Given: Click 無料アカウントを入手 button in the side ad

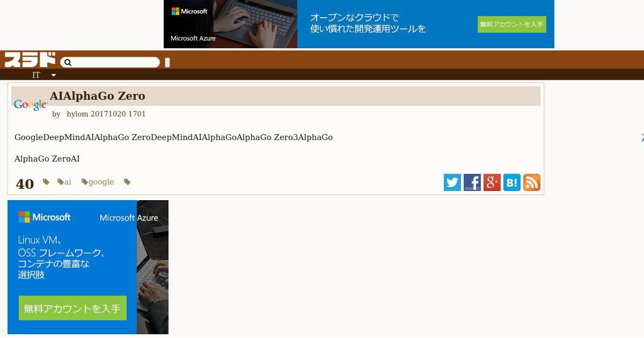Looking at the screenshot, I should coord(72,308).
